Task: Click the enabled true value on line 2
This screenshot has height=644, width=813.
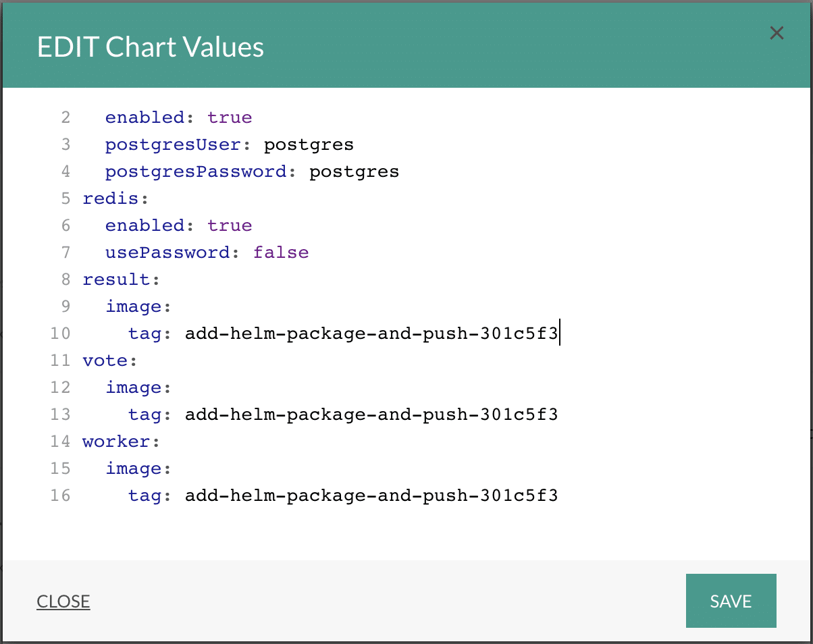Action: (230, 117)
